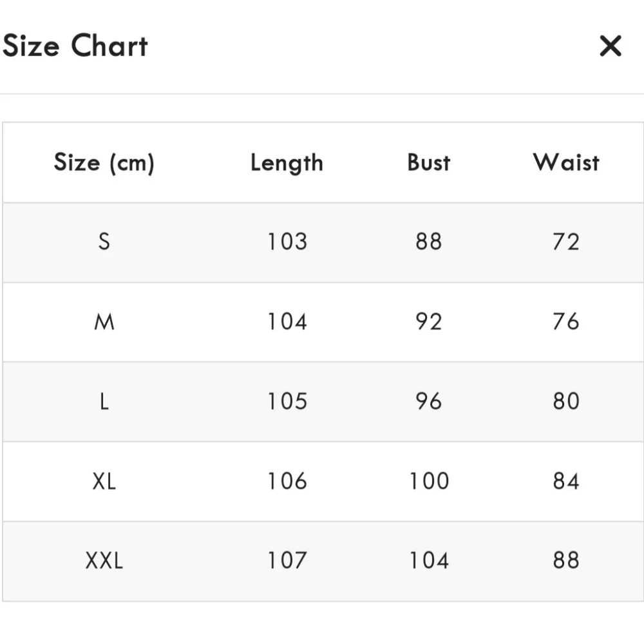Click the bust value 96 for size L

click(x=428, y=401)
